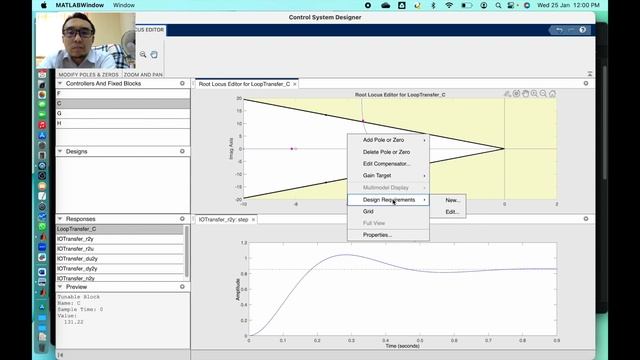The image size is (640, 360).
Task: Open Properties... from the context menu
Action: point(388,235)
